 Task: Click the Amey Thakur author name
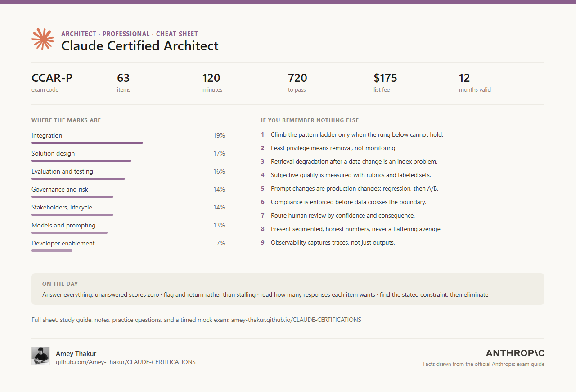tap(76, 354)
